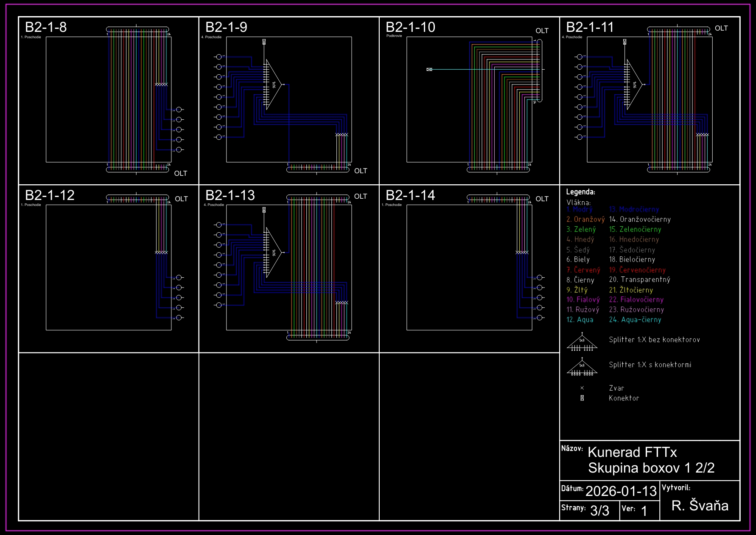Select the drawing title Kunerad FTTx
This screenshot has height=535, width=756.
(632, 452)
